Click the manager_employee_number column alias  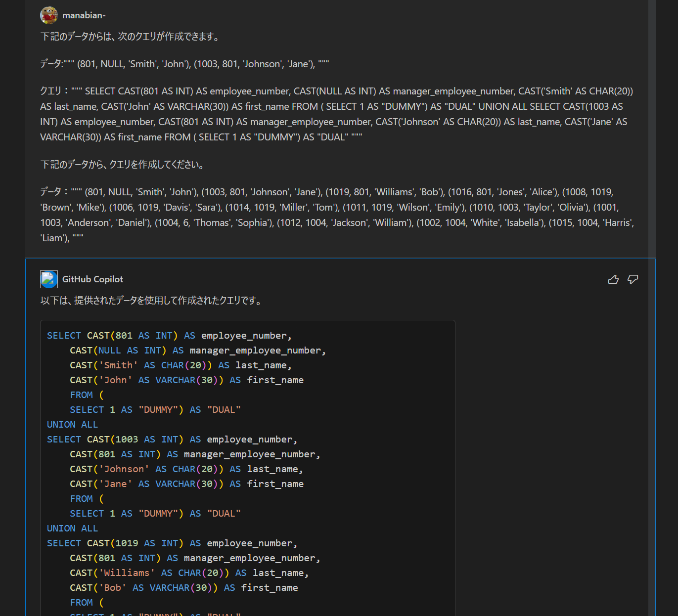point(257,350)
